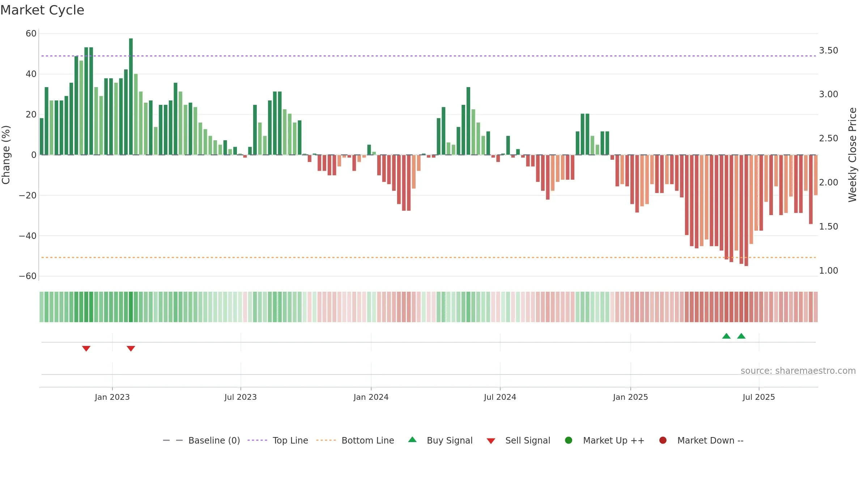Click the 60 tick on the left axis
Screen dimensions: 868x488
(x=31, y=34)
